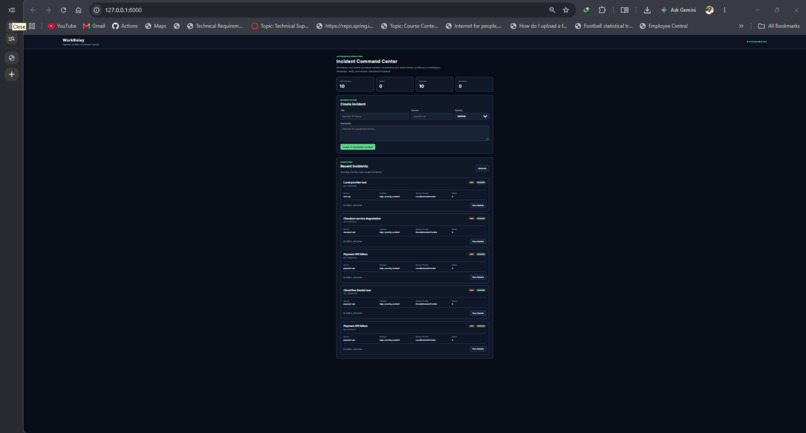806x433 pixels.
Task: View Details for Cloud Run Gemini test
Action: coord(478,313)
